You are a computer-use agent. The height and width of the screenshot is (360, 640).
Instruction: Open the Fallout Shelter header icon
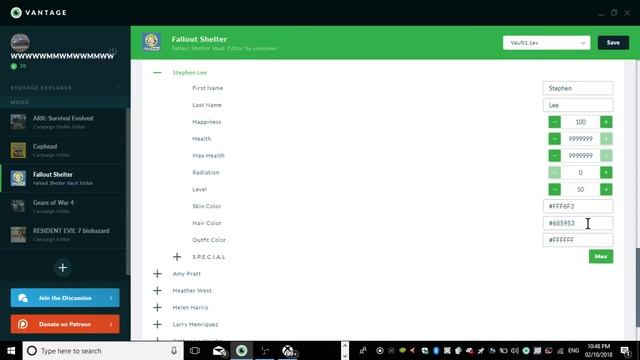pyautogui.click(x=151, y=42)
